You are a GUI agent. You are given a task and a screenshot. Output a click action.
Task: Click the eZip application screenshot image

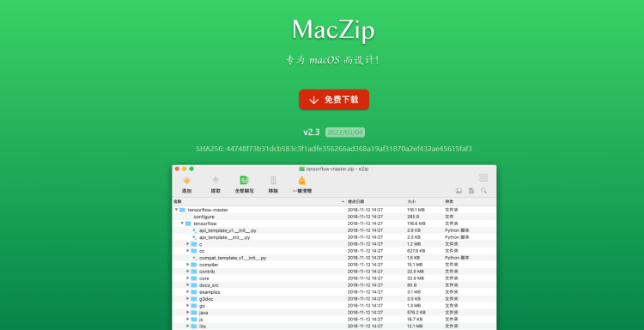pos(334,247)
